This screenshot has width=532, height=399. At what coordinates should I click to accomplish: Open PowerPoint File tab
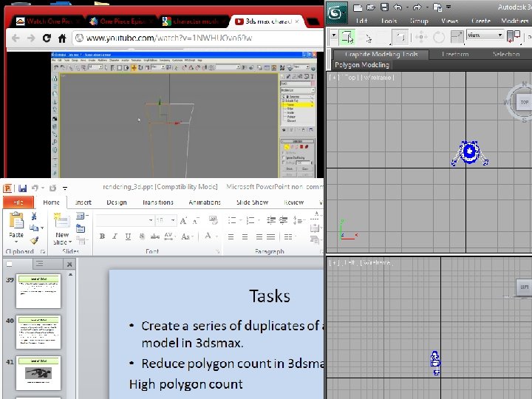click(x=18, y=202)
